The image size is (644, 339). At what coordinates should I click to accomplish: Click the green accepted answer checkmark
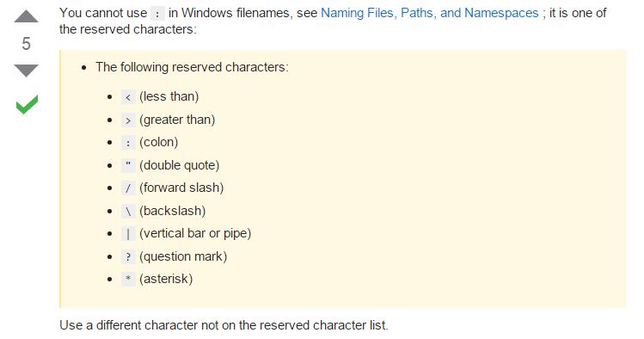pos(28,104)
